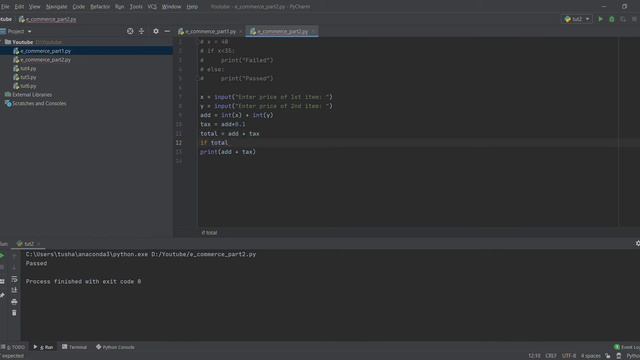Start debugging with the green bug icon
This screenshot has height=360, width=640.
[x=611, y=19]
